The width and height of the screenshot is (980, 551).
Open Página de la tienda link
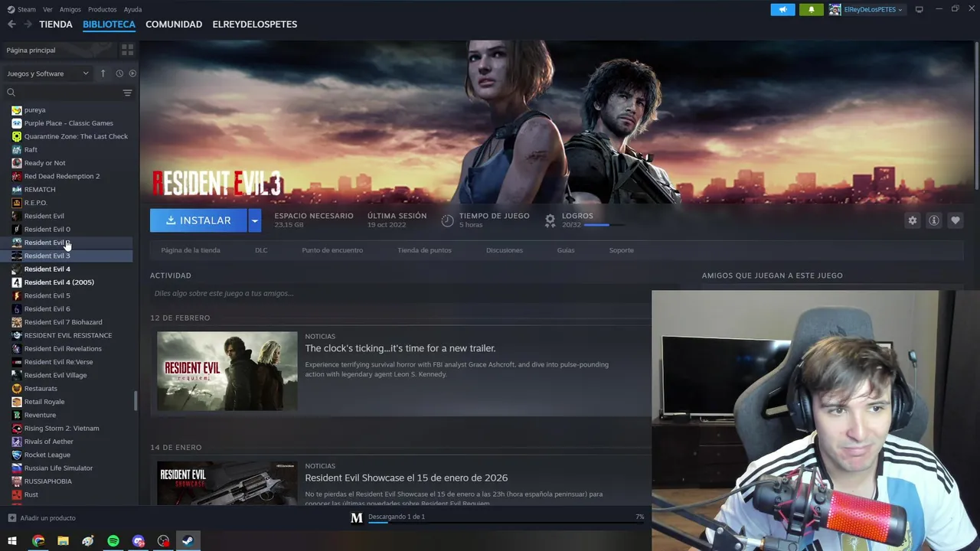coord(191,250)
